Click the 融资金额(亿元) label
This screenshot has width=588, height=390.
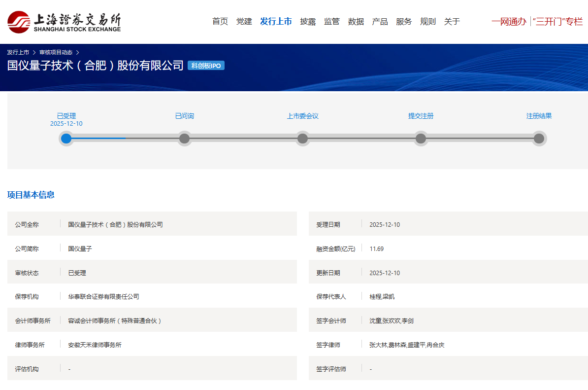336,248
